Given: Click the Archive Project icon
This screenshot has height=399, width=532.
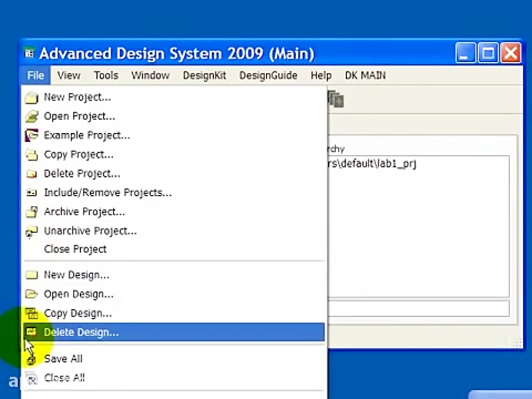Looking at the screenshot, I should (x=32, y=212).
